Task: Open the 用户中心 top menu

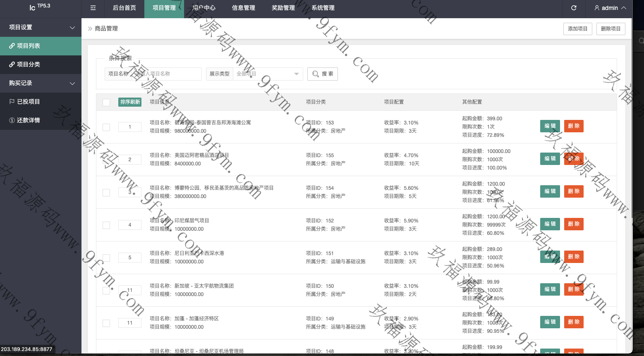Action: click(x=204, y=8)
